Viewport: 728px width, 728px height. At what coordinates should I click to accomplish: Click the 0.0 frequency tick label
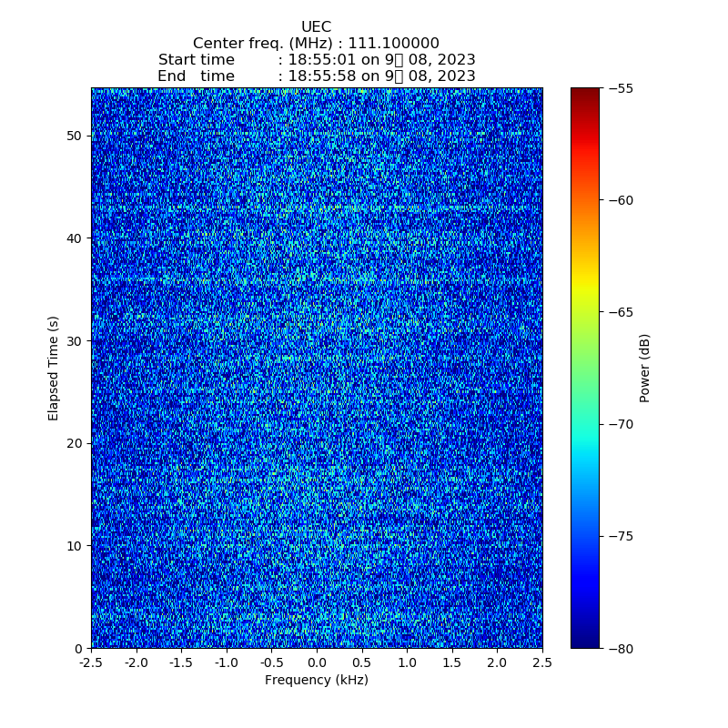click(317, 663)
